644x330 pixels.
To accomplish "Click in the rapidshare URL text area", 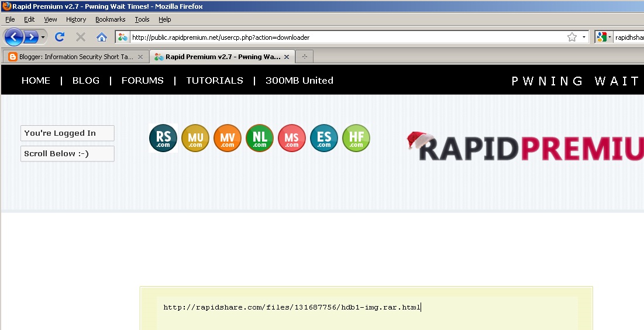I will (x=367, y=313).
